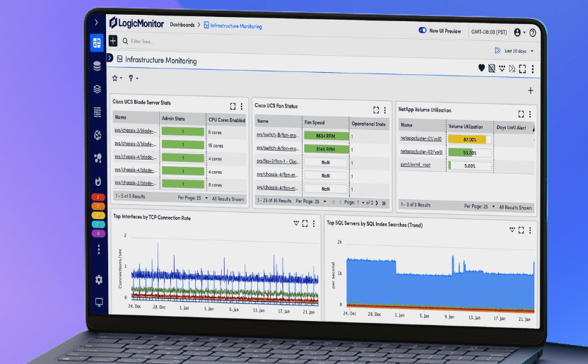Open svm1/svm1_root link
The image size is (588, 364).
coord(415,165)
